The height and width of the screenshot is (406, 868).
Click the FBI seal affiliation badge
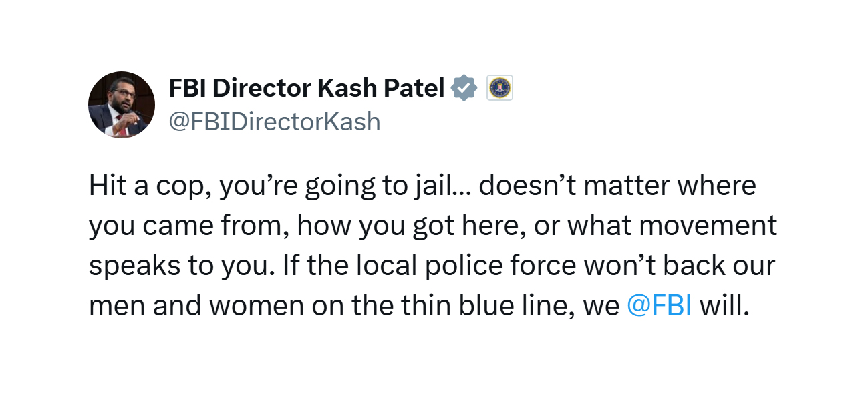499,88
